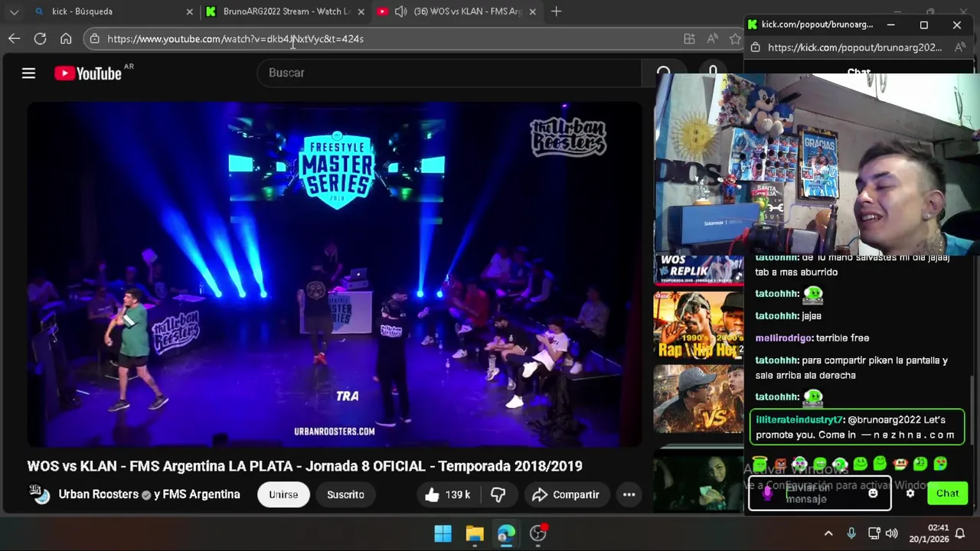
Task: Click the Kick popout URL bar
Action: tap(854, 47)
